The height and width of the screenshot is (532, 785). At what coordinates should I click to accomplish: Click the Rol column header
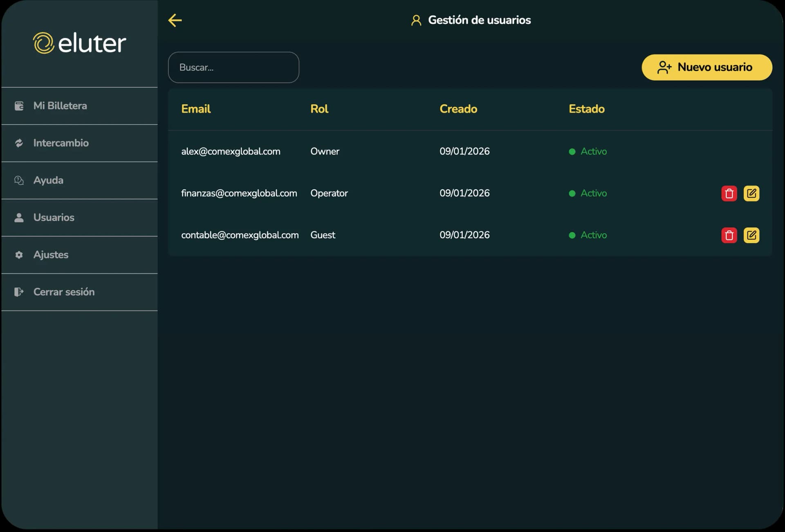click(x=319, y=109)
